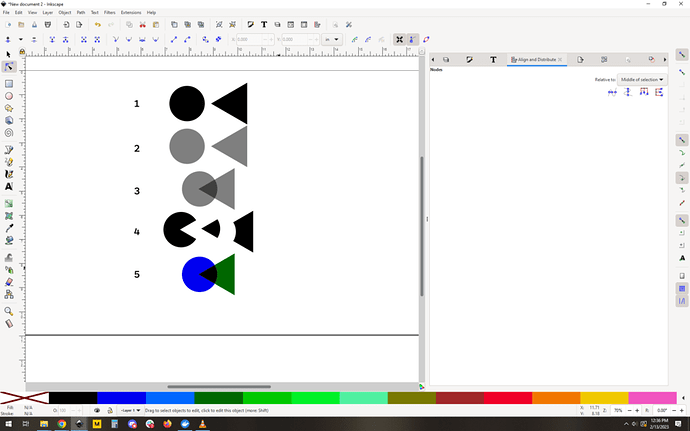Toggle the top snapping button on right bar
690x431 pixels.
[682, 54]
